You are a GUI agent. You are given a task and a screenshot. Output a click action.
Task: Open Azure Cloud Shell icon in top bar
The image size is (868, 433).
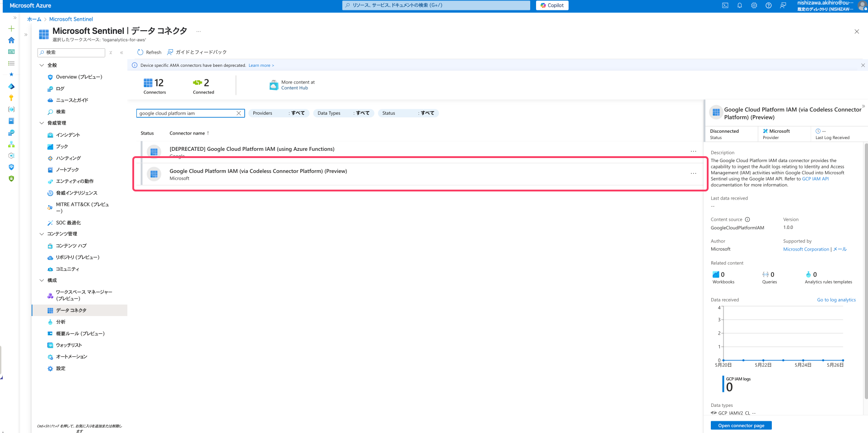(725, 5)
